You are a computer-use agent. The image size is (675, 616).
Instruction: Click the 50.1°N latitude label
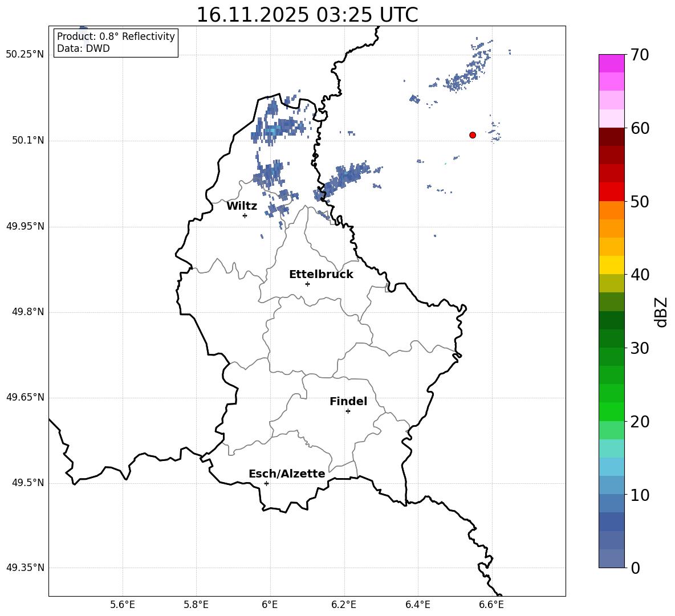coord(29,140)
